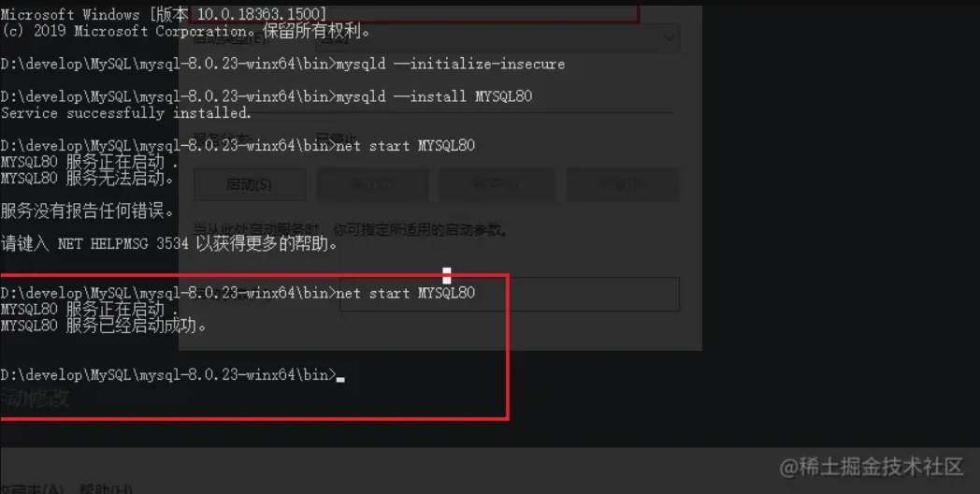Click the 'MYSQL80 服务无法启动。' error line

point(88,178)
